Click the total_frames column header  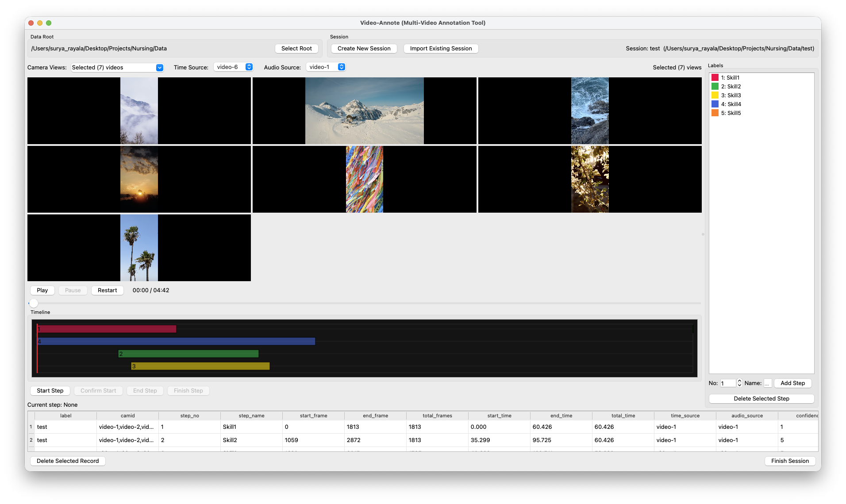pyautogui.click(x=438, y=416)
